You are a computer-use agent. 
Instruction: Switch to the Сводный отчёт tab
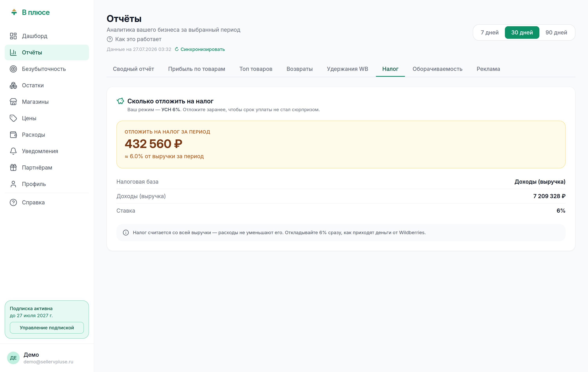(133, 69)
